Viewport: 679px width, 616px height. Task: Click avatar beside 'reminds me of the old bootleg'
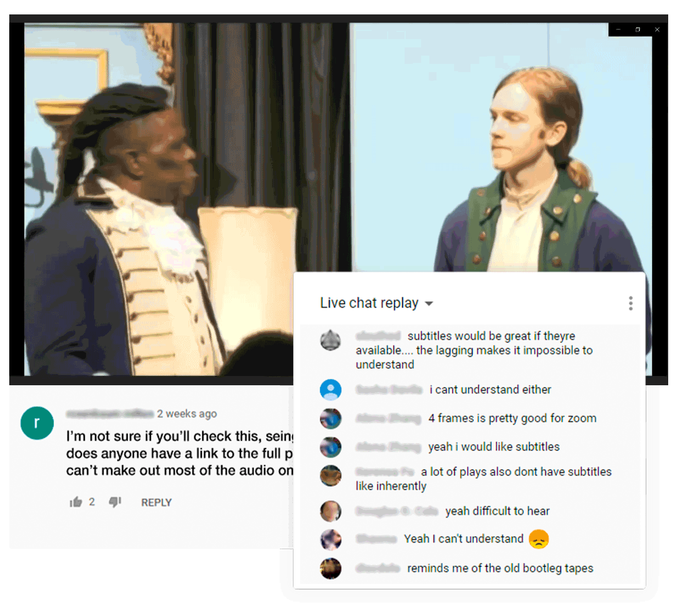[330, 569]
